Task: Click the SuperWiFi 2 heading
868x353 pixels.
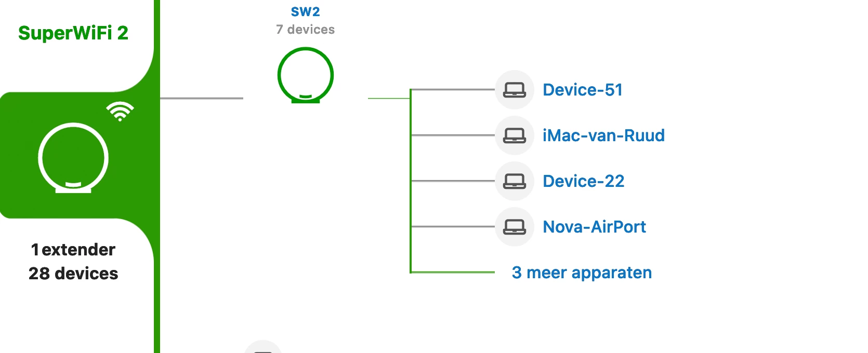Action: [73, 33]
